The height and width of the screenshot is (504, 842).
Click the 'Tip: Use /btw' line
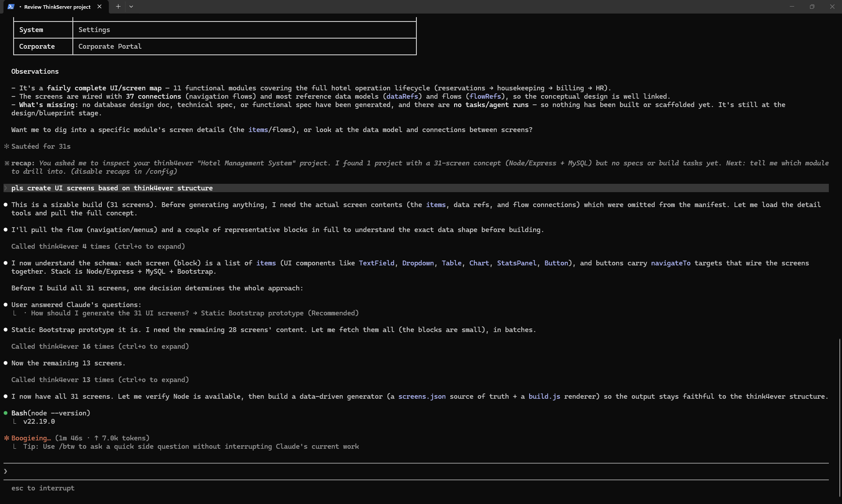191,447
